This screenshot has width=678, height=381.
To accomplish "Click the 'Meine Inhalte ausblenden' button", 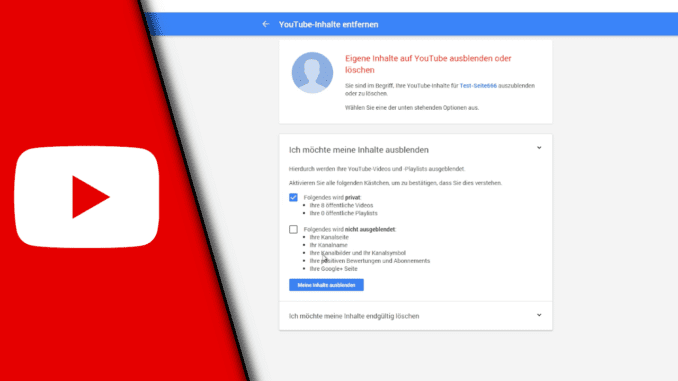I will [x=326, y=285].
